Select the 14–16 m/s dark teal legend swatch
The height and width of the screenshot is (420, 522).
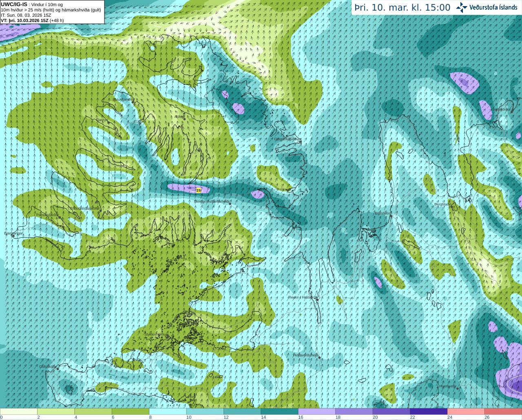click(280, 411)
